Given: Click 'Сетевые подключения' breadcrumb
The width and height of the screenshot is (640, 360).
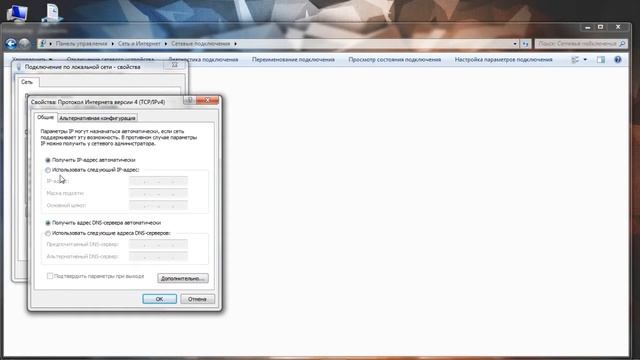Looking at the screenshot, I should (x=200, y=44).
